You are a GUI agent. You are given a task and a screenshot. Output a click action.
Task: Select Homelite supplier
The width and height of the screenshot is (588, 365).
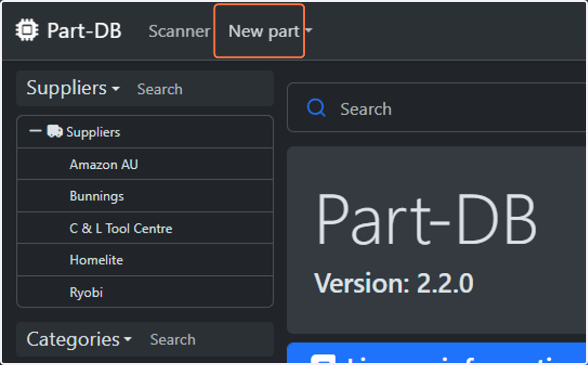145,260
